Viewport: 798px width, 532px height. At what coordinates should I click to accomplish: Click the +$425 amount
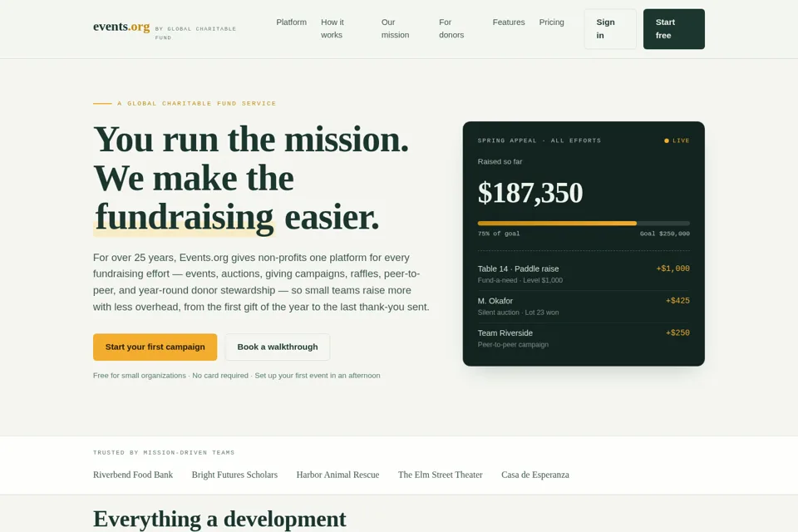tap(677, 301)
